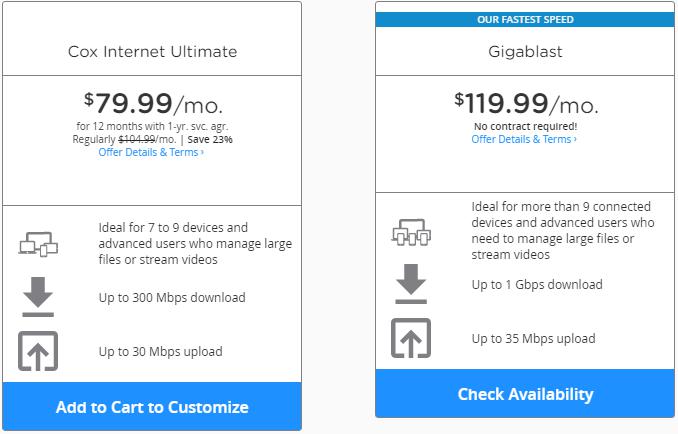Click the $119.99/mo. price text
This screenshot has height=434, width=678.
(524, 102)
